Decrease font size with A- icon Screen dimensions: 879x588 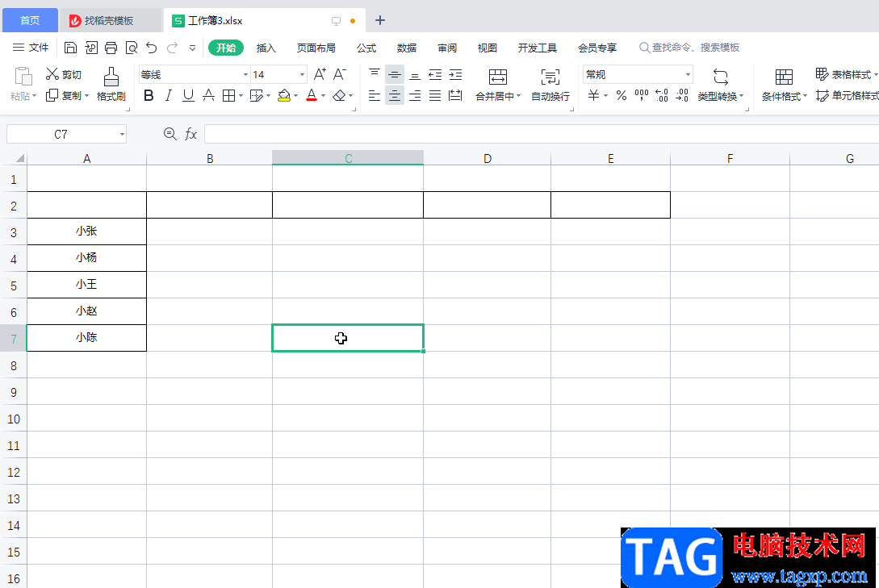tap(340, 74)
